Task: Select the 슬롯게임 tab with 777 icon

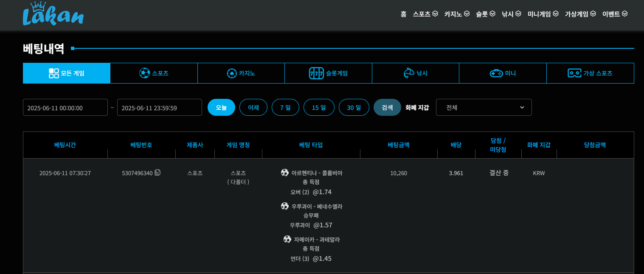Action: (x=328, y=73)
